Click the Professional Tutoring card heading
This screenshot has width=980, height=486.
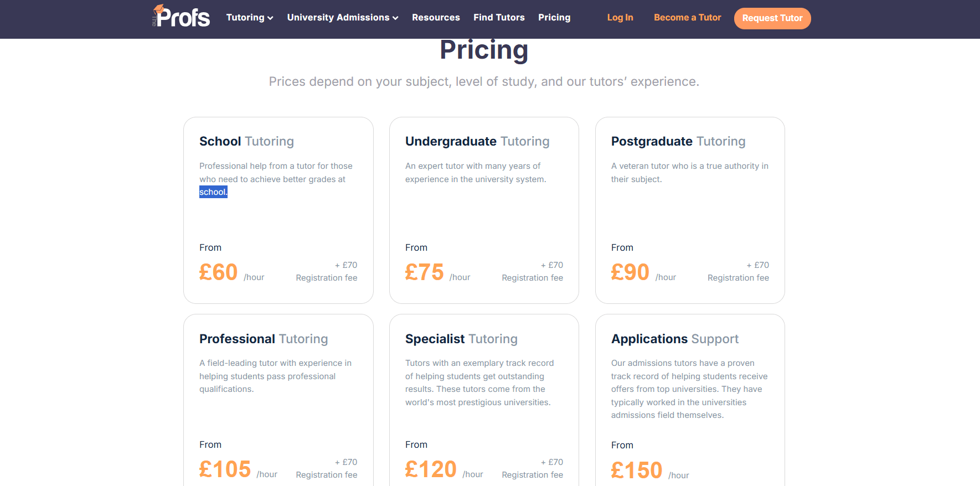pos(264,339)
